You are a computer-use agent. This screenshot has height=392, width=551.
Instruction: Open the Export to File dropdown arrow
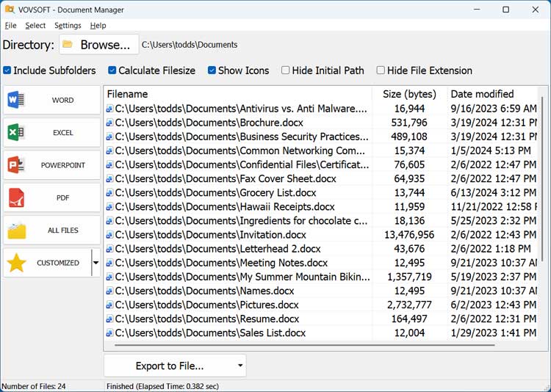click(x=240, y=366)
